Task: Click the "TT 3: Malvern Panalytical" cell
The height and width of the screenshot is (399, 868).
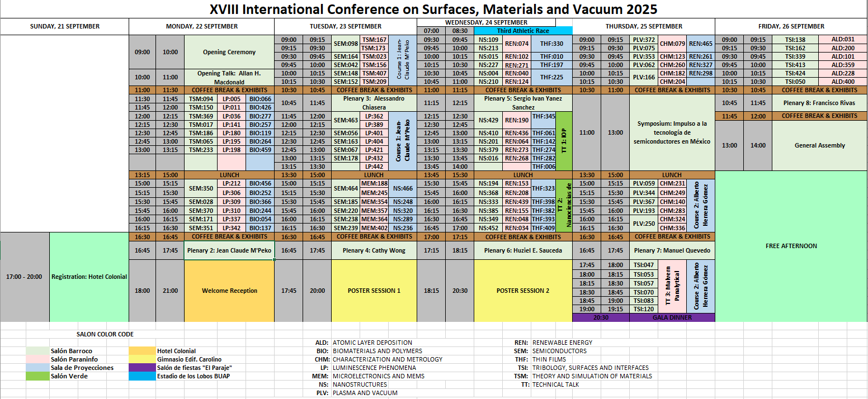Action: (672, 287)
